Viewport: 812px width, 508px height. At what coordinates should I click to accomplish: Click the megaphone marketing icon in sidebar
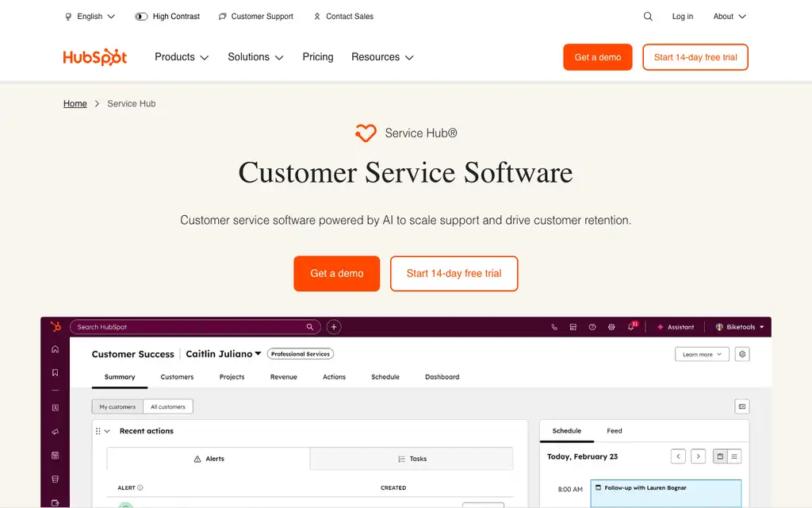click(55, 432)
